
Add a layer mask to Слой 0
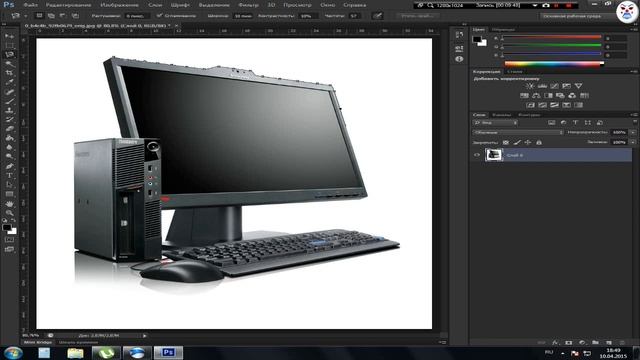coord(569,342)
